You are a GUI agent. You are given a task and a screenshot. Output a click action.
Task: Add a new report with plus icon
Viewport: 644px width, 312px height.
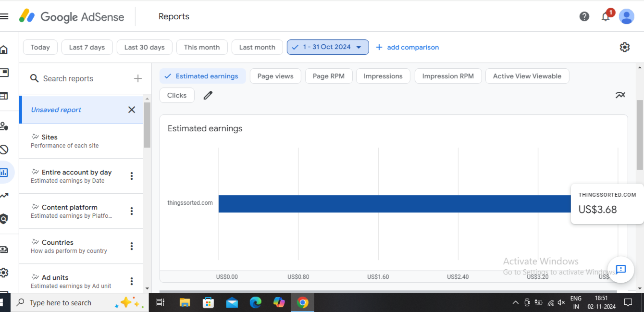138,78
